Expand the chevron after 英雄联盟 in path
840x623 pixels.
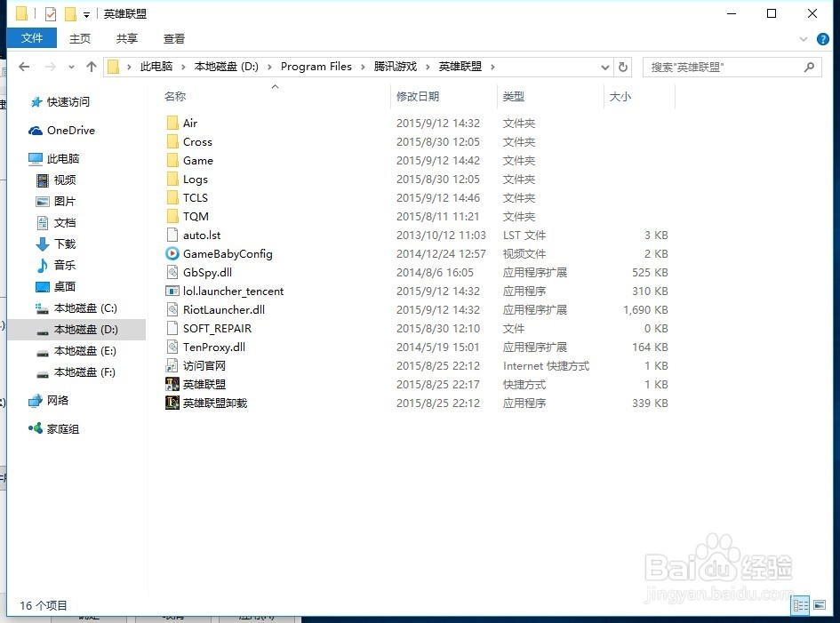click(x=492, y=67)
